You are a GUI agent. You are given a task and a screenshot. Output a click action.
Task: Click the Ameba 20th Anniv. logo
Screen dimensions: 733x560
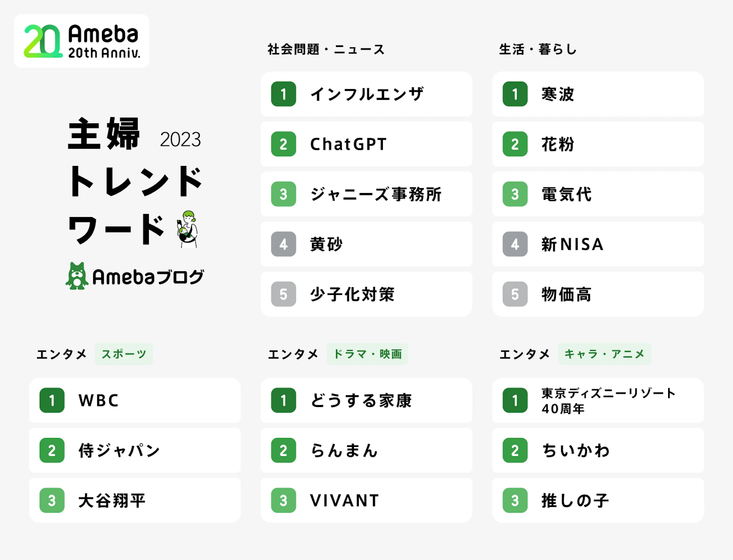pos(81,41)
